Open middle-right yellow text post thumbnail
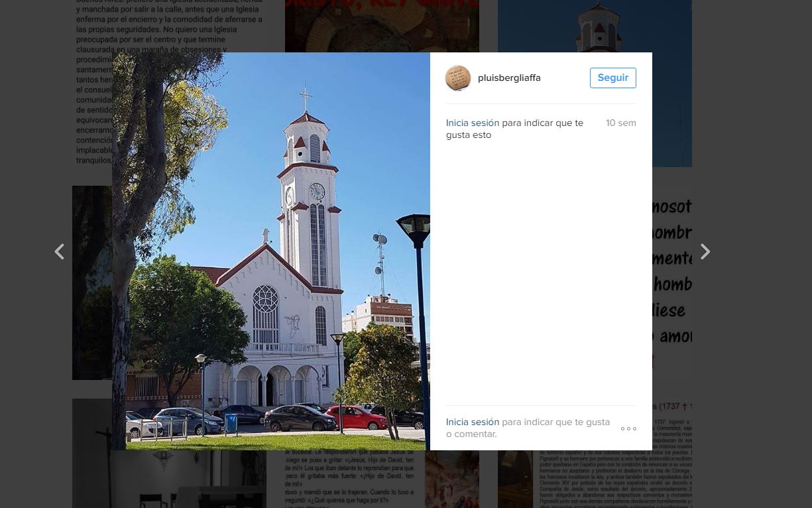812x508 pixels. coord(672,283)
